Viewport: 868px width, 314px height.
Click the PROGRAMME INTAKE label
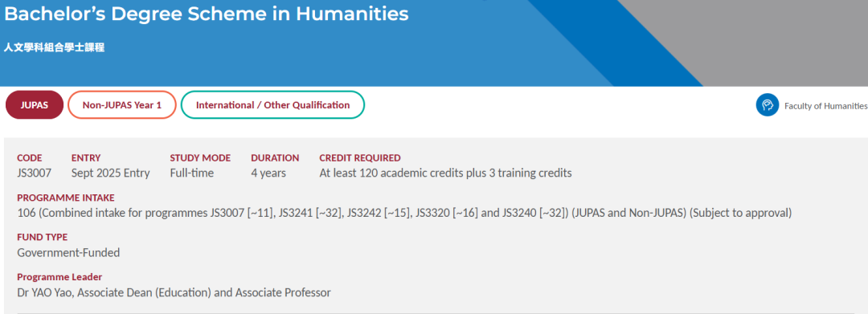click(66, 198)
